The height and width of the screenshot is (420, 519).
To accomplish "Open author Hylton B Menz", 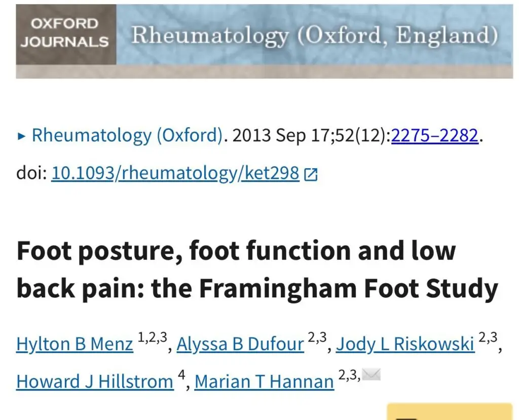I will point(75,345).
